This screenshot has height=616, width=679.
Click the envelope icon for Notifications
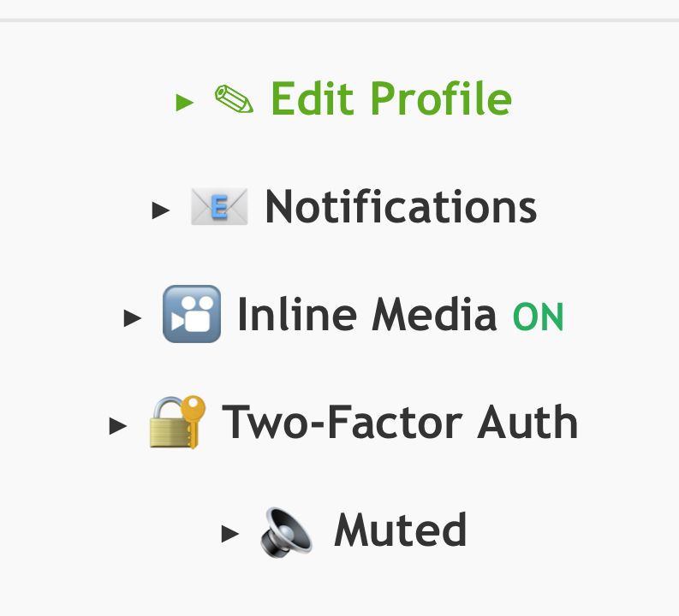219,208
